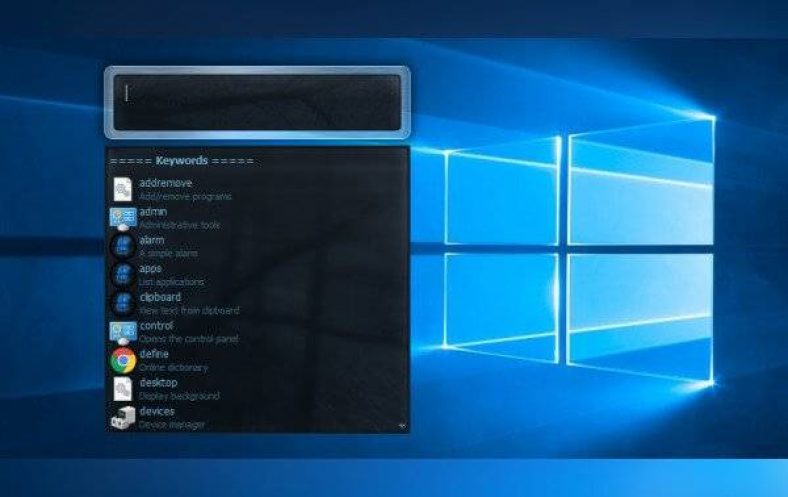Screen dimensions: 788x497
Task: Pick the "apps" keyword text
Action: click(150, 269)
